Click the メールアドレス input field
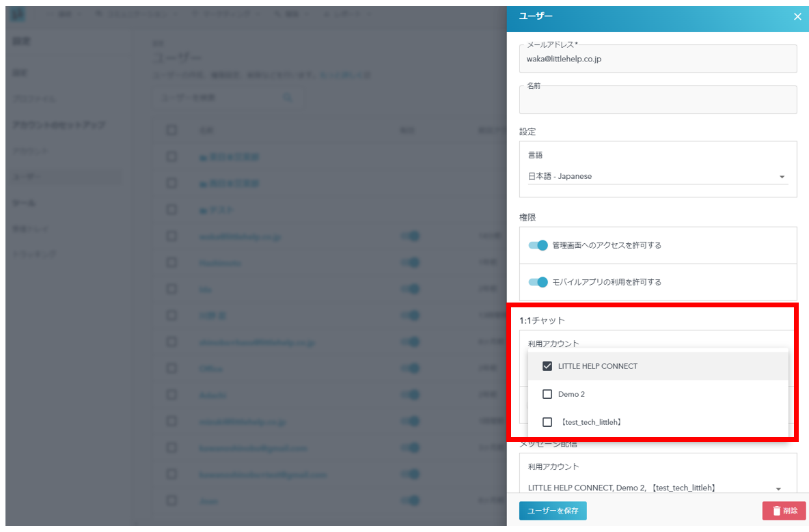The height and width of the screenshot is (532, 809). click(x=657, y=59)
